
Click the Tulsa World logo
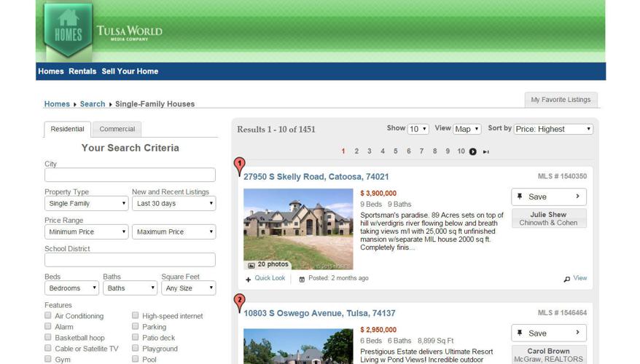tap(130, 32)
